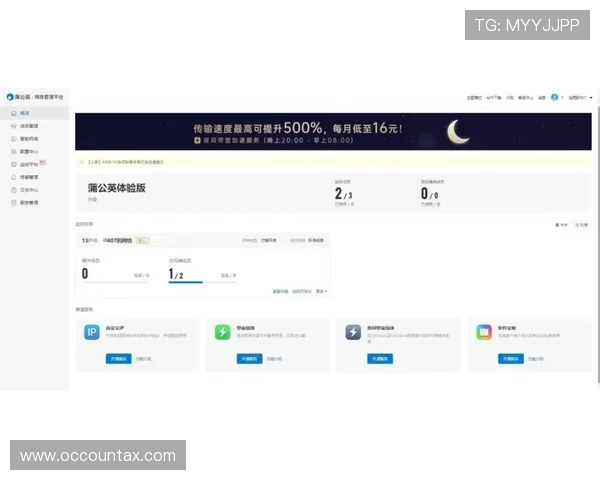Click the network name in network card header
The height and width of the screenshot is (480, 600).
[117, 240]
